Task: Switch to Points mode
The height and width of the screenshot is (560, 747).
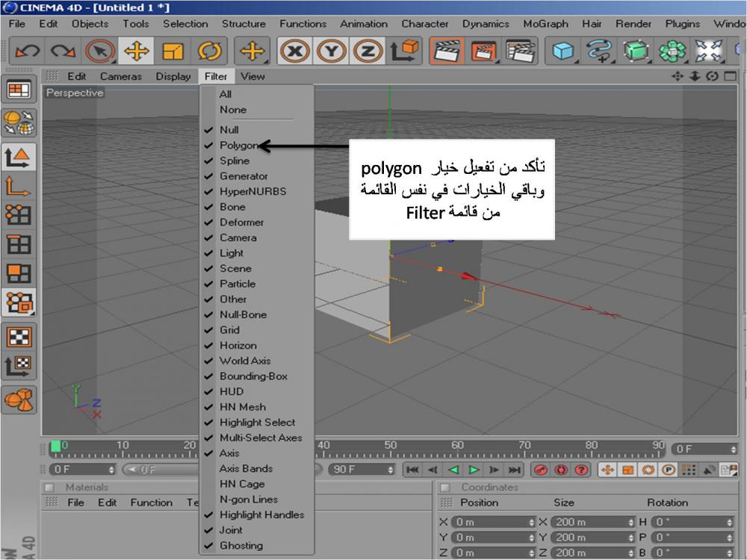Action: pos(19,215)
